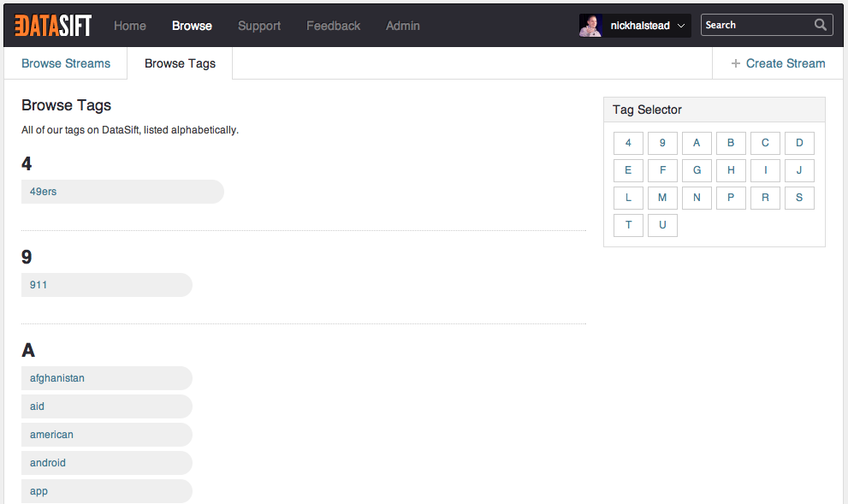Open the nickhalstead user dropdown

coord(681,26)
